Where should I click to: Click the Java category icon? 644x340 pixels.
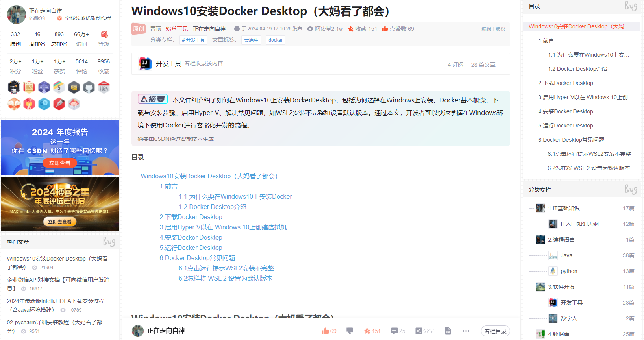coord(553,255)
